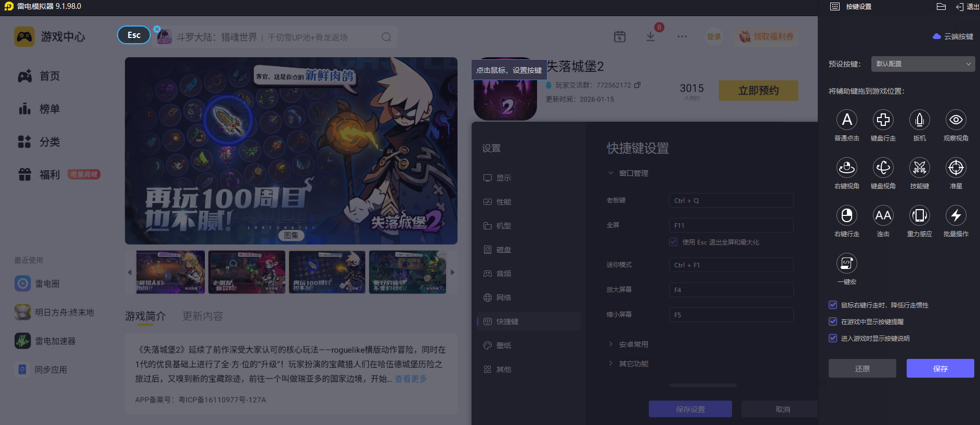
Task: Select the 键盘行走 D-pad icon
Action: pyautogui.click(x=883, y=120)
